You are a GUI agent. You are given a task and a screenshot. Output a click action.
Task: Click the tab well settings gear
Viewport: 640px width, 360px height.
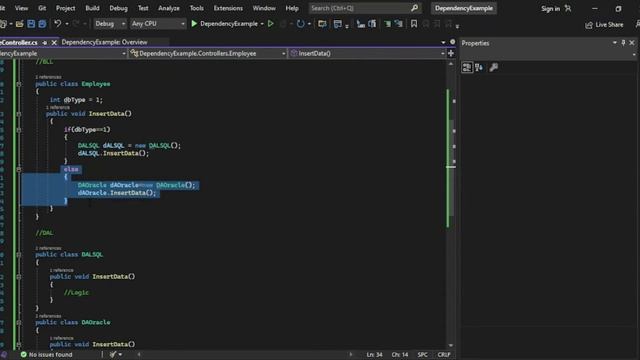452,42
